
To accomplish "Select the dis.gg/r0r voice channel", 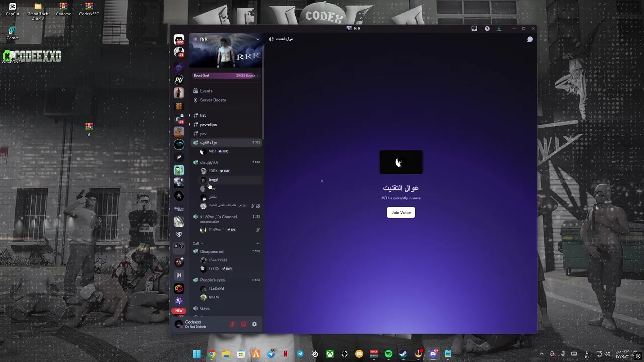I will coord(226,162).
